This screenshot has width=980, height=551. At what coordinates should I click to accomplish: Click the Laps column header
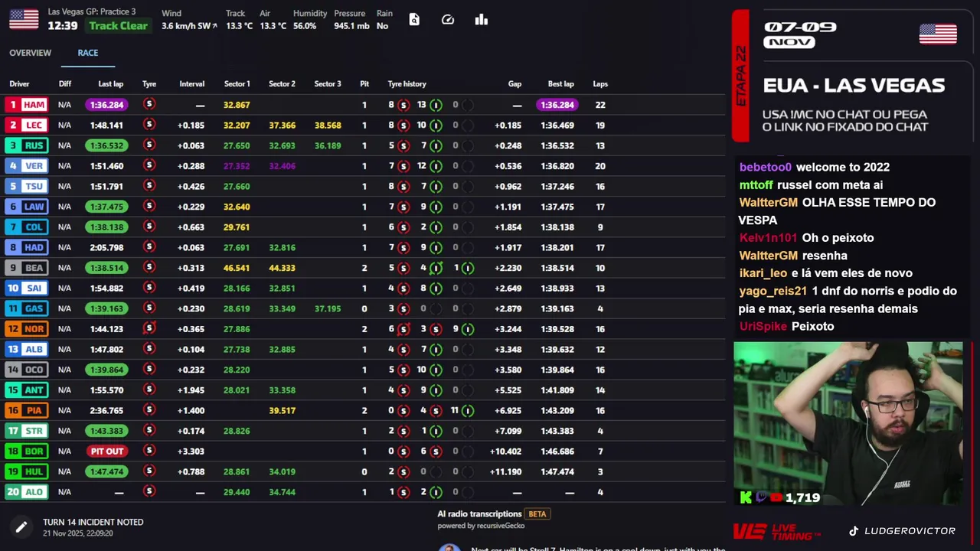[x=600, y=84]
